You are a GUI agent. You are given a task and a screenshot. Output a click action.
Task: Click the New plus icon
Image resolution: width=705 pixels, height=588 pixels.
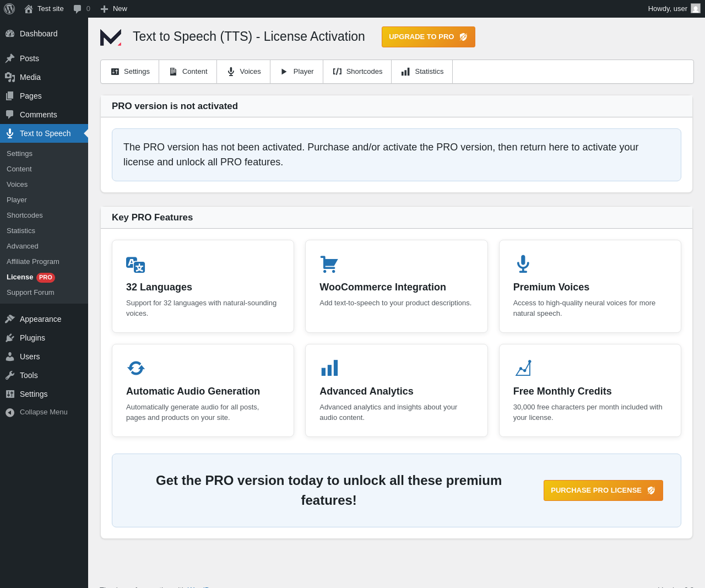(104, 9)
